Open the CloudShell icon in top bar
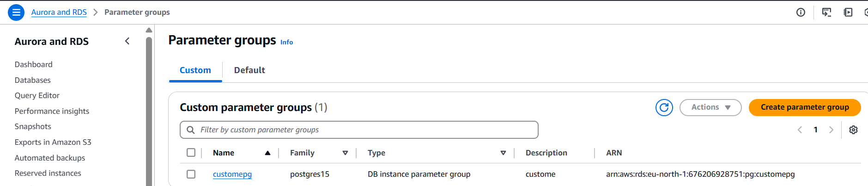 (826, 12)
